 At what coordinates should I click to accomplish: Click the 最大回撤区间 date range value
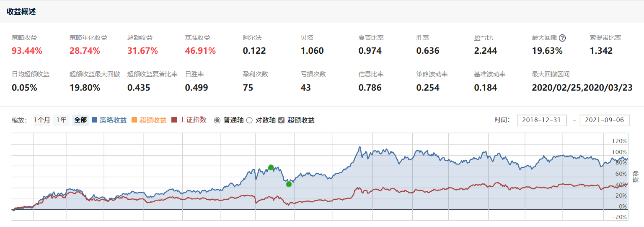tap(582, 88)
